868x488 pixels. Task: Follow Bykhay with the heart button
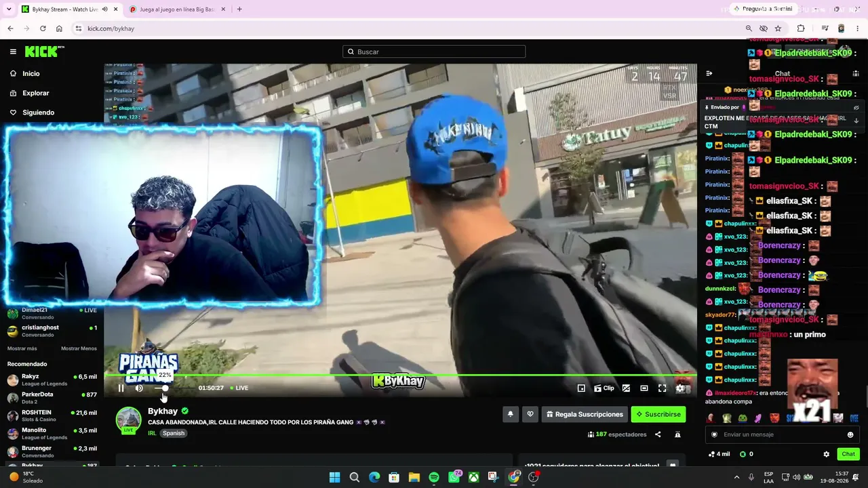point(530,414)
